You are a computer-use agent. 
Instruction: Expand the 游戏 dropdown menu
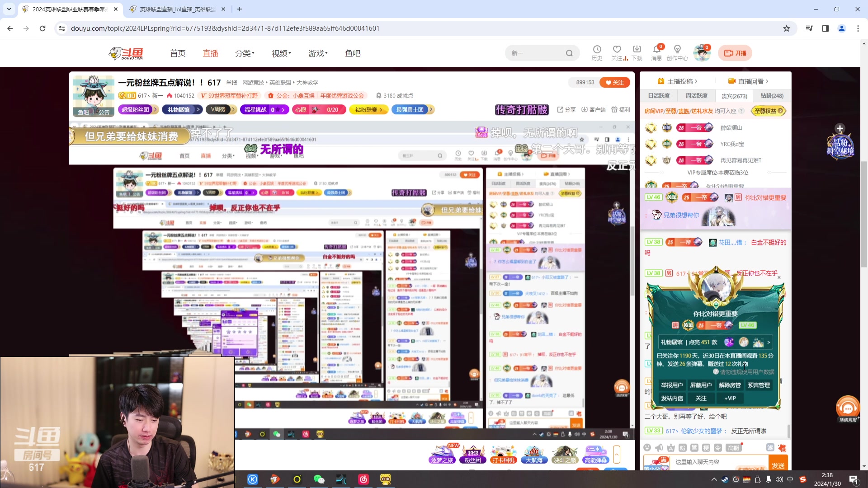click(318, 53)
